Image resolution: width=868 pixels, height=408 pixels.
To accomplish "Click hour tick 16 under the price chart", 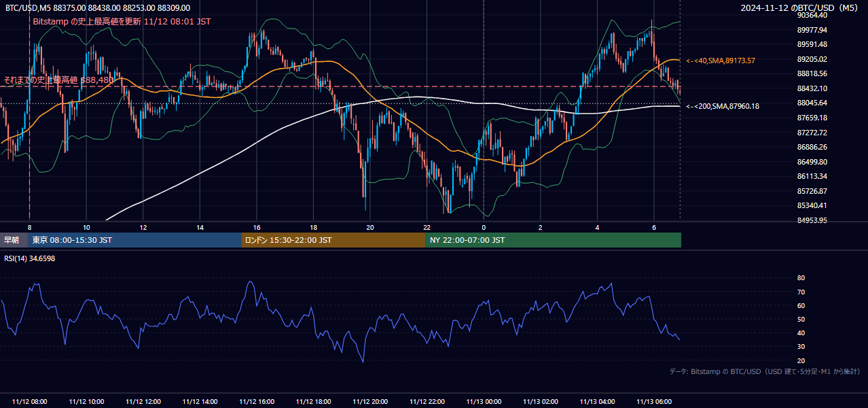I will tap(257, 227).
